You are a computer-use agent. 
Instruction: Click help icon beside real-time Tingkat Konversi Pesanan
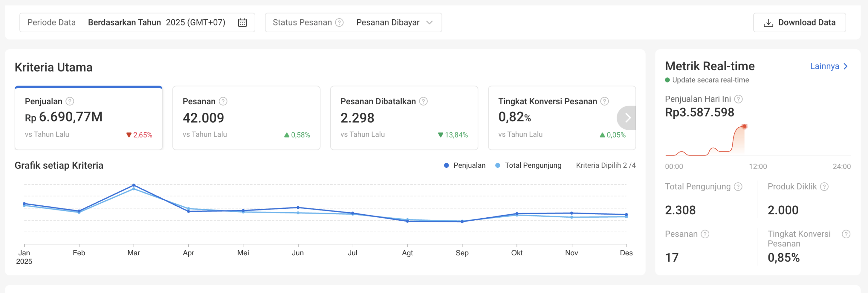coord(846,234)
